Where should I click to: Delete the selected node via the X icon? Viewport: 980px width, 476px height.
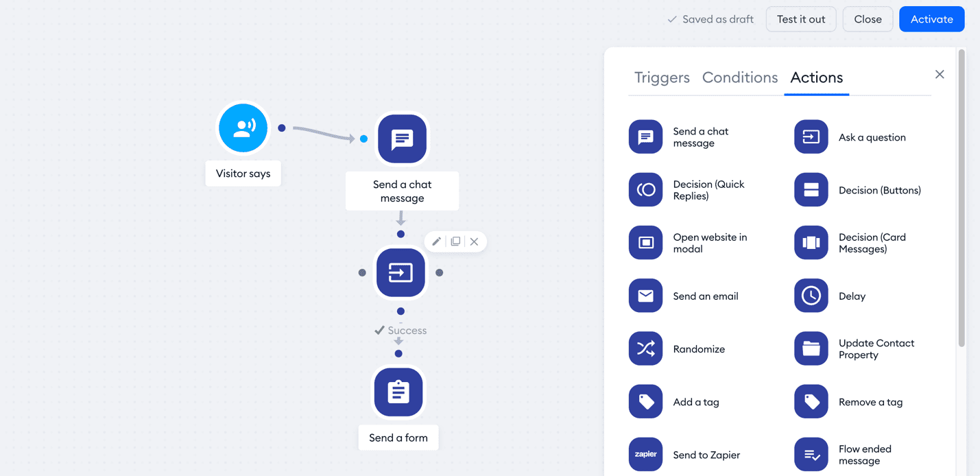click(x=474, y=241)
